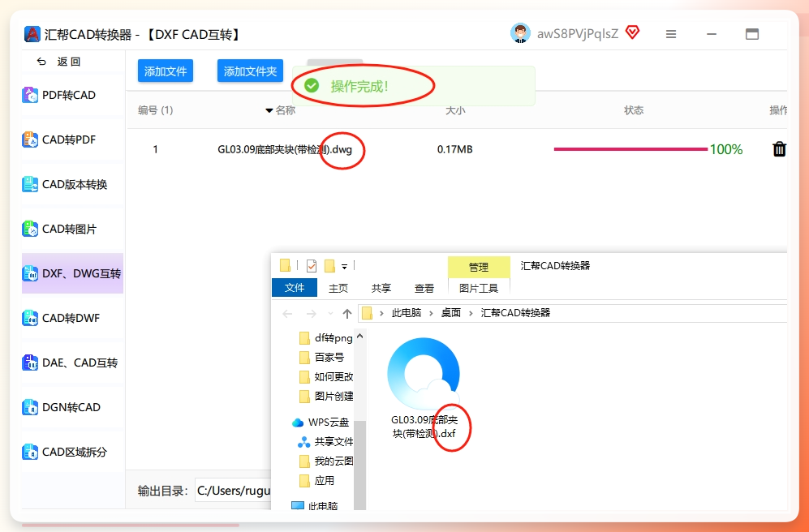809x532 pixels.
Task: Open the PDF转CAD sidebar icon
Action: (31, 96)
